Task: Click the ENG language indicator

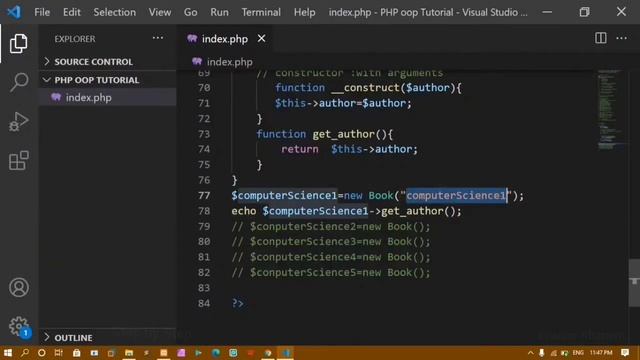Action: point(578,353)
